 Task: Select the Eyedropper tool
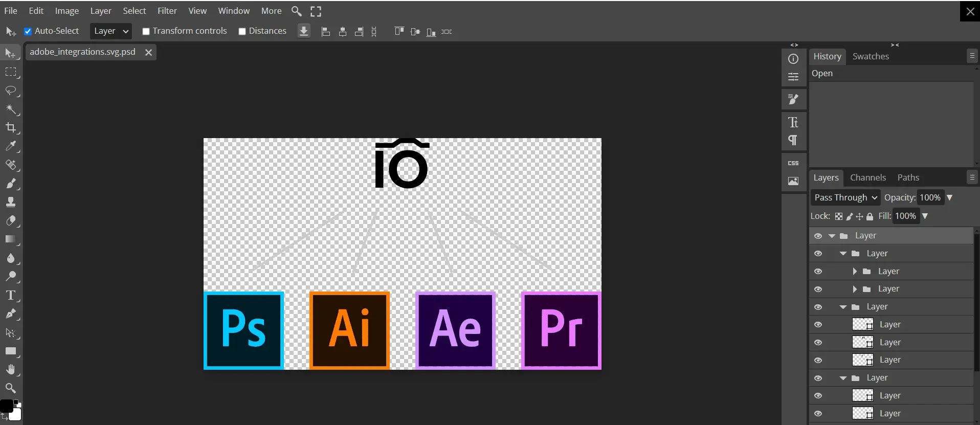[x=11, y=146]
